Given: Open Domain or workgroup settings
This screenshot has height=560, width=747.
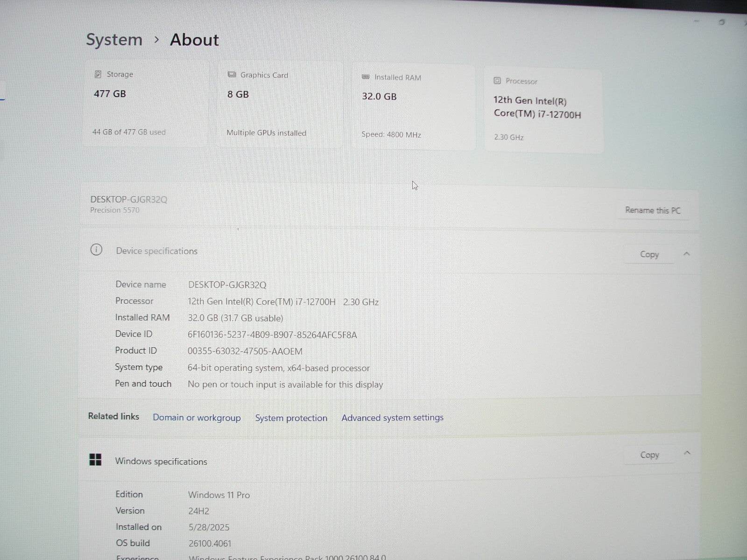Looking at the screenshot, I should 197,417.
